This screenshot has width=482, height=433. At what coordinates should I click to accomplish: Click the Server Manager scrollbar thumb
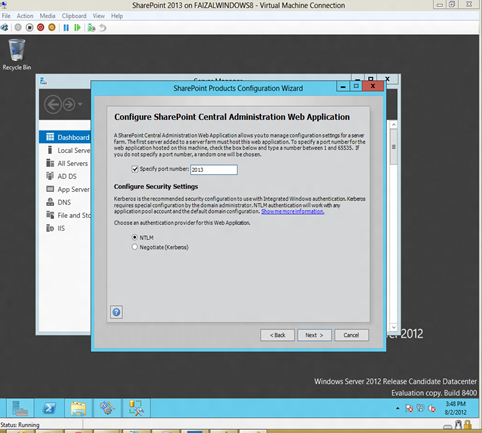394,147
